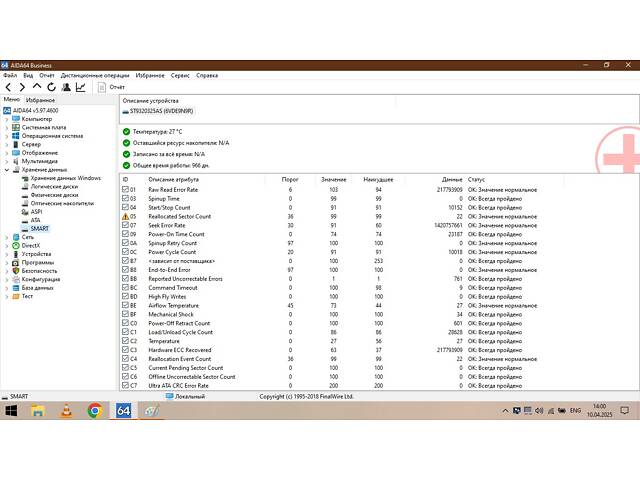Viewport: 640px width, 480px height.
Task: Open the graph chart toolbar icon
Action: [x=80, y=87]
